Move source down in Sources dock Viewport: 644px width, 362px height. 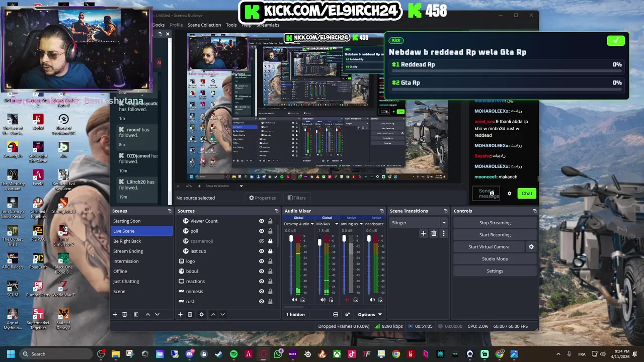[x=222, y=314]
